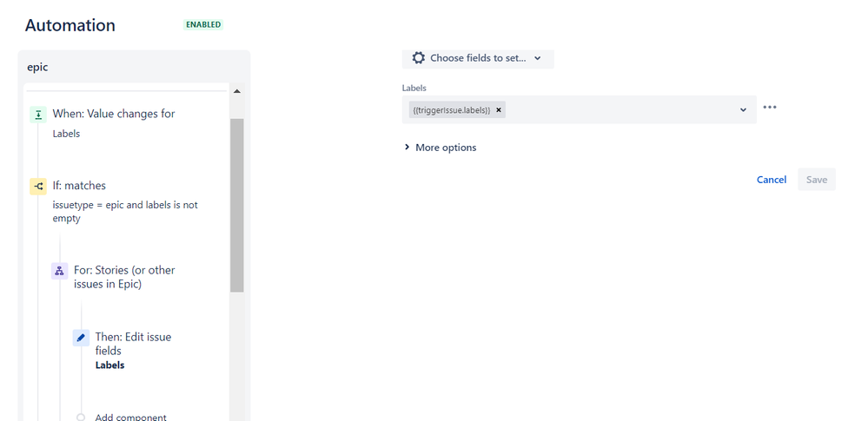Click the purple branch icon for Stories
868x421 pixels.
click(60, 271)
